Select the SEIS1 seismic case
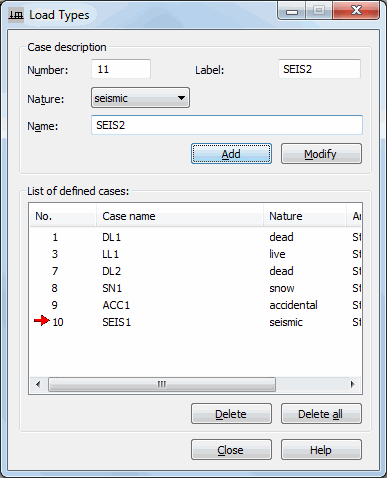Viewport: 387px width, 478px height. (x=196, y=322)
